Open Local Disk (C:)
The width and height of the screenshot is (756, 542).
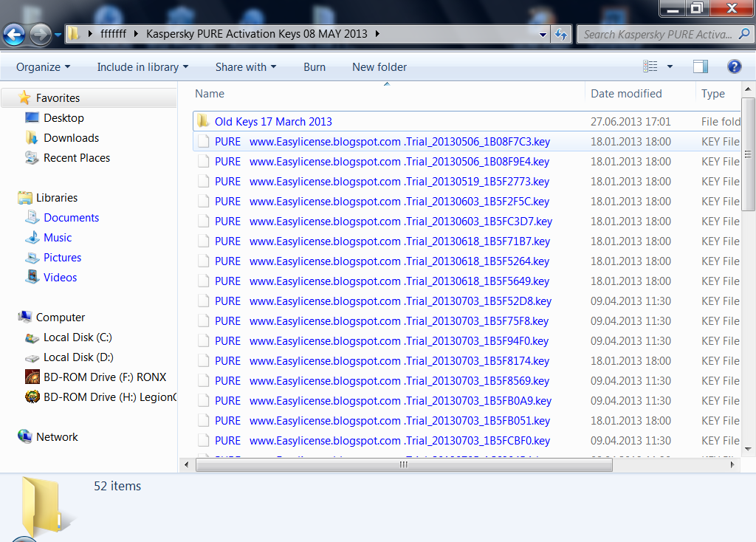[78, 337]
